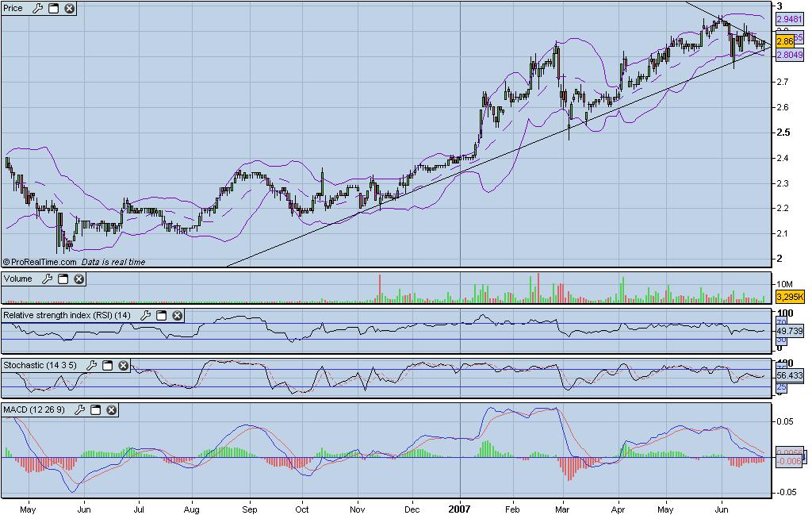Select the 'Stochastic (14 3 5)' title
812x515 pixels.
pyautogui.click(x=40, y=365)
